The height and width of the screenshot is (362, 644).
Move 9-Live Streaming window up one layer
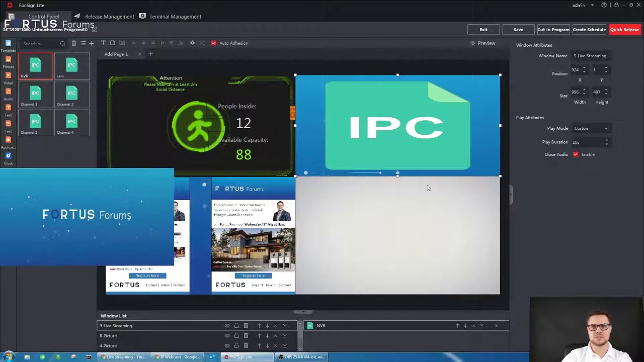tap(260, 326)
